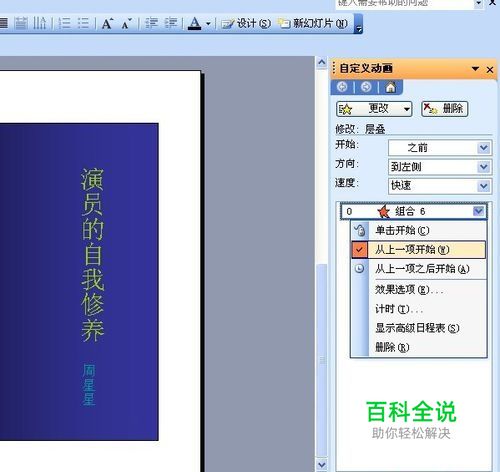Viewport: 500px width, 472px height.
Task: Click the 删除 button beside 更改
Action: [445, 109]
